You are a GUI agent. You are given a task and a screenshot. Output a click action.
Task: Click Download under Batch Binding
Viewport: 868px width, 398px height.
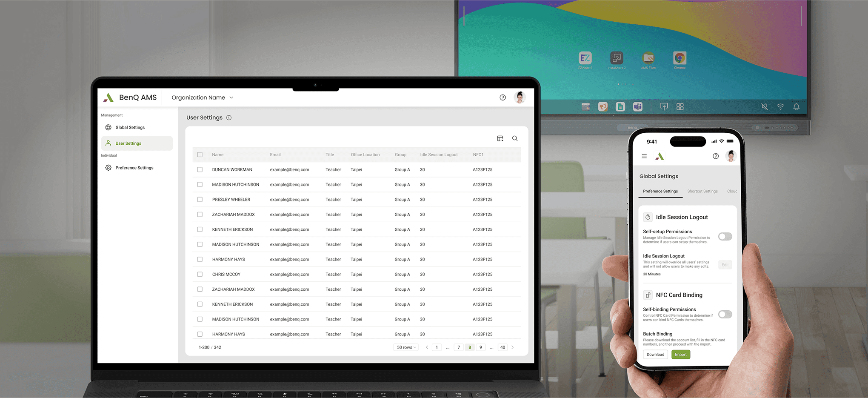(x=655, y=354)
